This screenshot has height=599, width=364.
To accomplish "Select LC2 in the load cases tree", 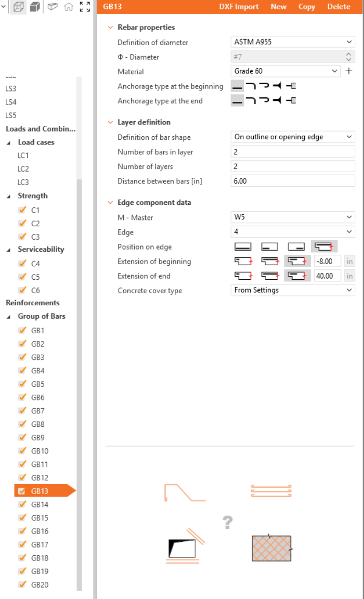I will click(x=23, y=169).
